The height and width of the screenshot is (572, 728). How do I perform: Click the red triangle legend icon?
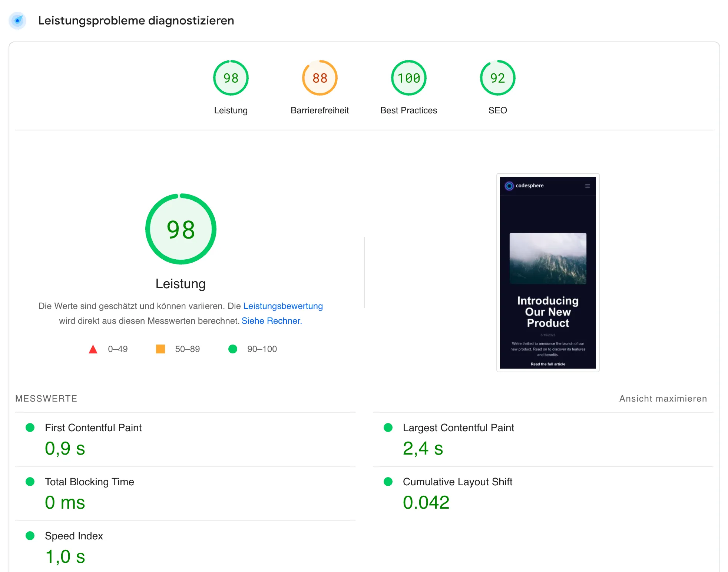tap(93, 349)
